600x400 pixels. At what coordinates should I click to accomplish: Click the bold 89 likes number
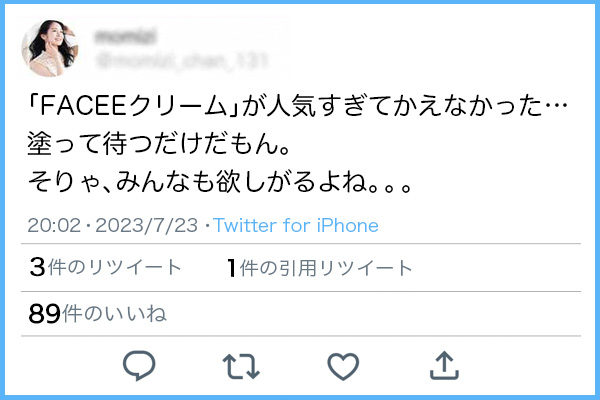click(x=44, y=314)
